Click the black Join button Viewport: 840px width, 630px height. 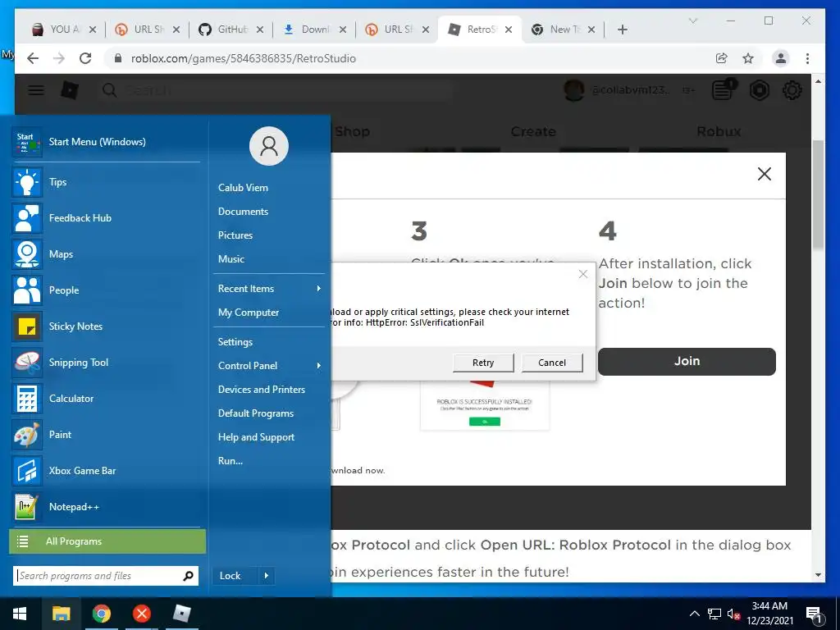pos(687,362)
